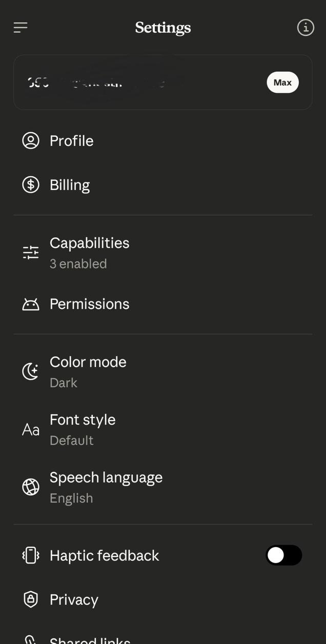Screen dimensions: 326x644
Task: Tap the info icon in top right
Action: (305, 27)
